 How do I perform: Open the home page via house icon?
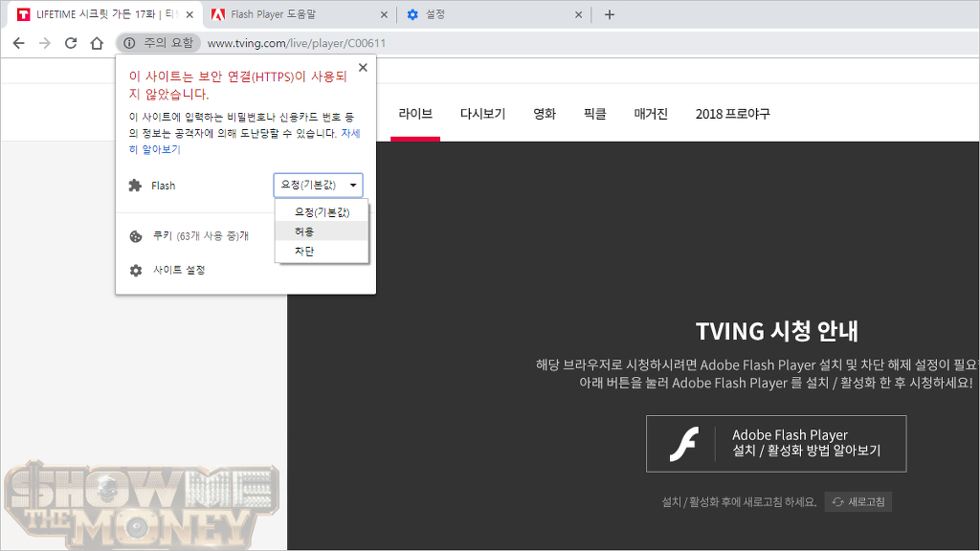point(97,43)
